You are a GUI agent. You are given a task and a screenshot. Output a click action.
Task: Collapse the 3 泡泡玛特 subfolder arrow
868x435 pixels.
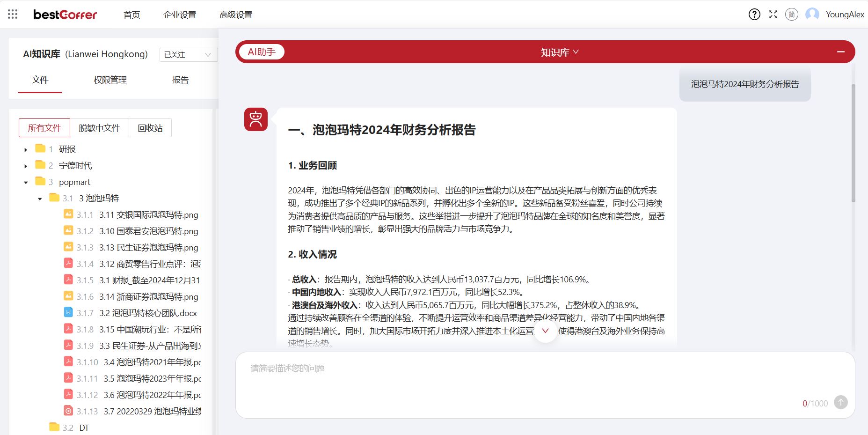[40, 199]
